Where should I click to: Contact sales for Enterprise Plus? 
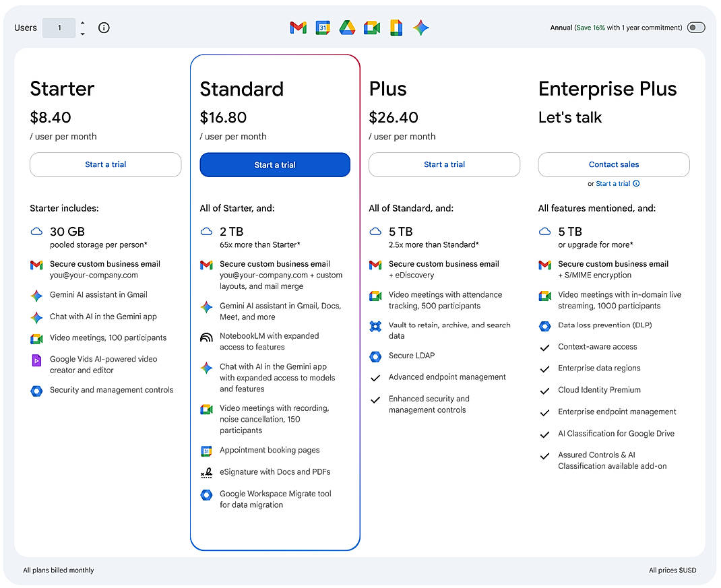(614, 164)
